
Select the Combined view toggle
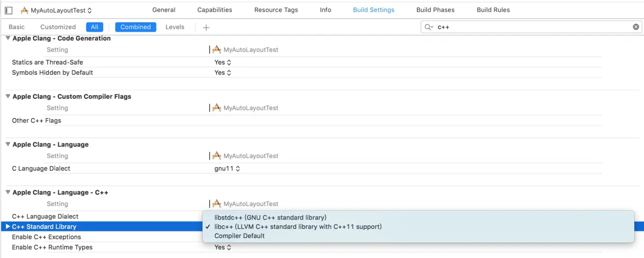[x=136, y=27]
